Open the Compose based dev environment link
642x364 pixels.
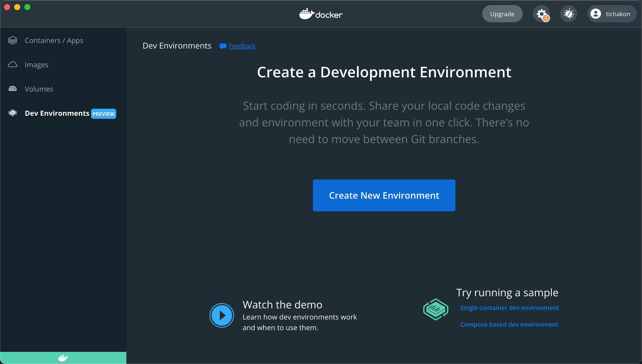(x=509, y=324)
